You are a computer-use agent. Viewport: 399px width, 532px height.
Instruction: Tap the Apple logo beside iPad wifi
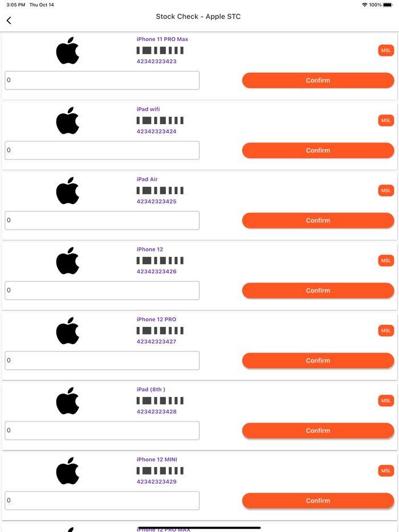(x=68, y=120)
